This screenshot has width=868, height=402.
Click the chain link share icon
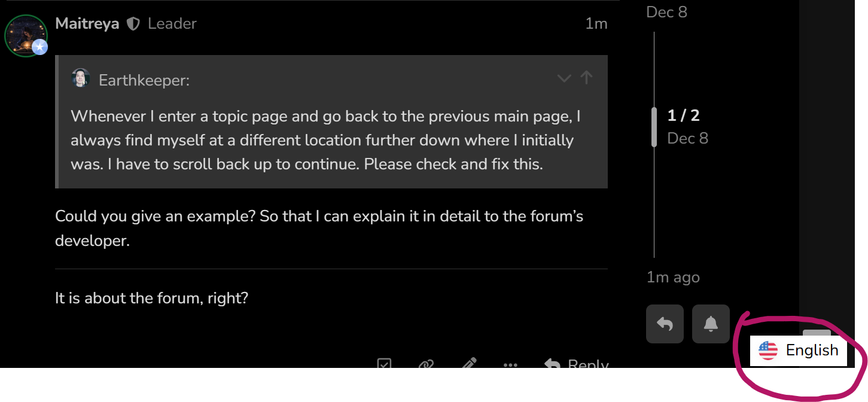click(x=426, y=364)
